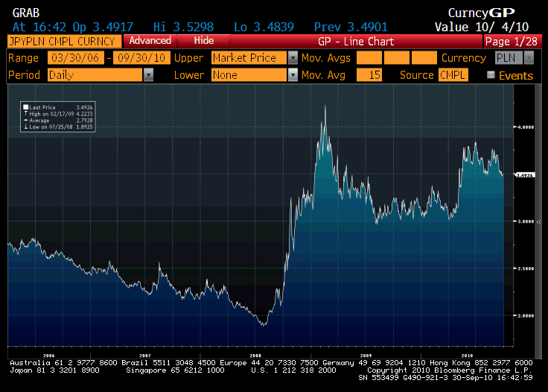Screen dimensions: 548x392
Task: Open the Lower chart dropdown showing None
Action: pyautogui.click(x=293, y=75)
